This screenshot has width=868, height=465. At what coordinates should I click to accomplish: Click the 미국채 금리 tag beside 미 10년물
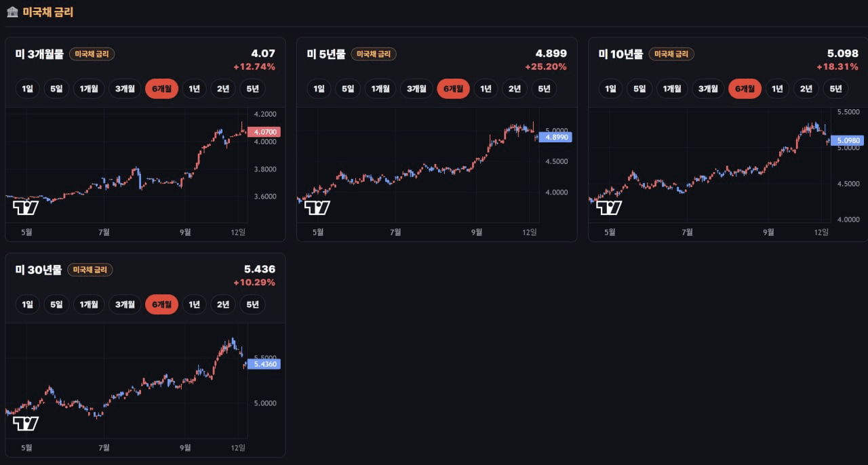click(671, 54)
